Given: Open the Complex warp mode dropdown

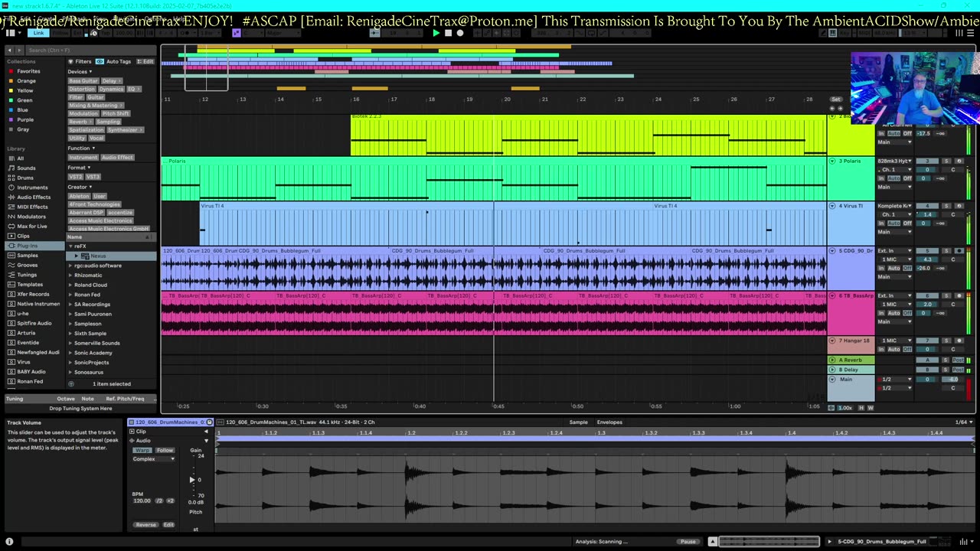Looking at the screenshot, I should click(154, 459).
